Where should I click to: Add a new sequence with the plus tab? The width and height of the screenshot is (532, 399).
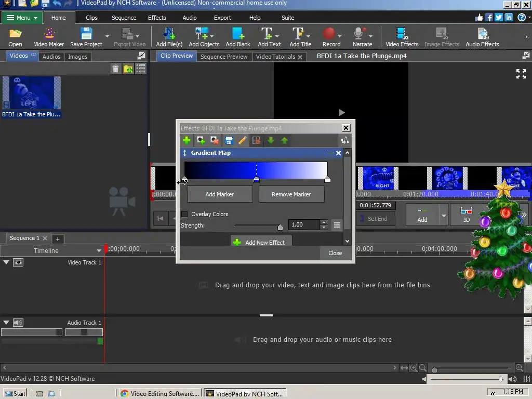coord(58,239)
